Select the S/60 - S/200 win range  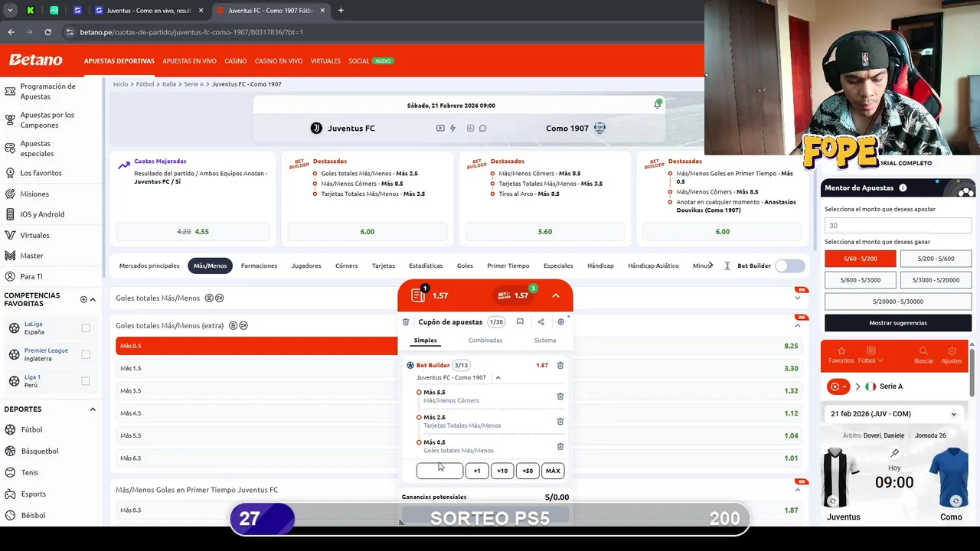point(860,259)
